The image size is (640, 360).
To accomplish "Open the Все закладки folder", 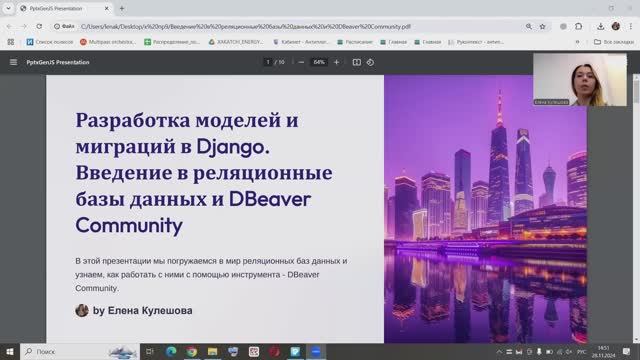I will 614,42.
